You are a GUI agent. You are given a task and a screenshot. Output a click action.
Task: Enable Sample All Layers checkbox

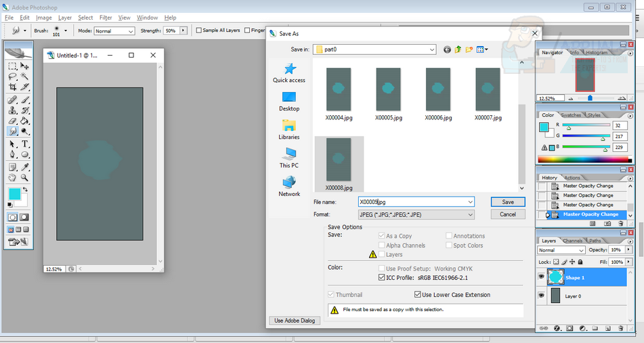(199, 31)
